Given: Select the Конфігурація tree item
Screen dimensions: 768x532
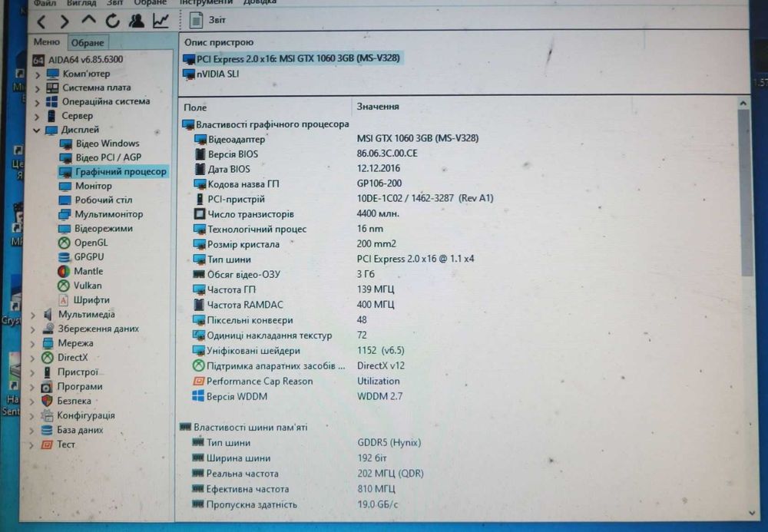Looking at the screenshot, I should 78,416.
